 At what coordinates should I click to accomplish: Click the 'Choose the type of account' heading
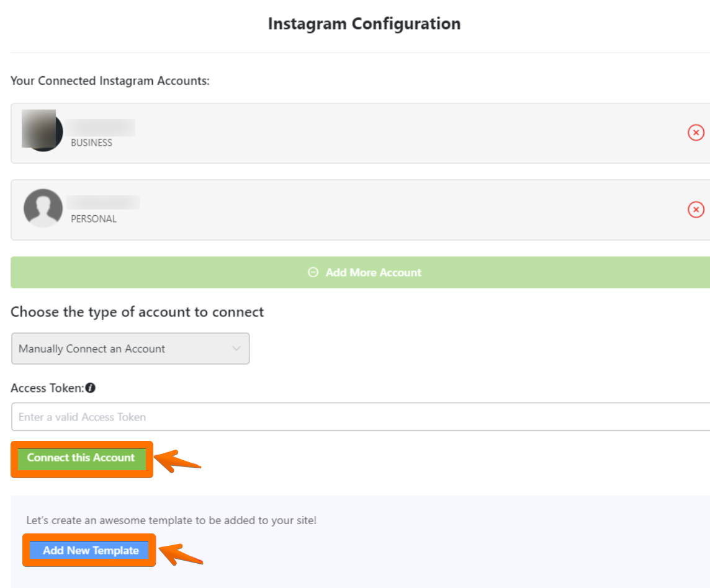tap(137, 312)
